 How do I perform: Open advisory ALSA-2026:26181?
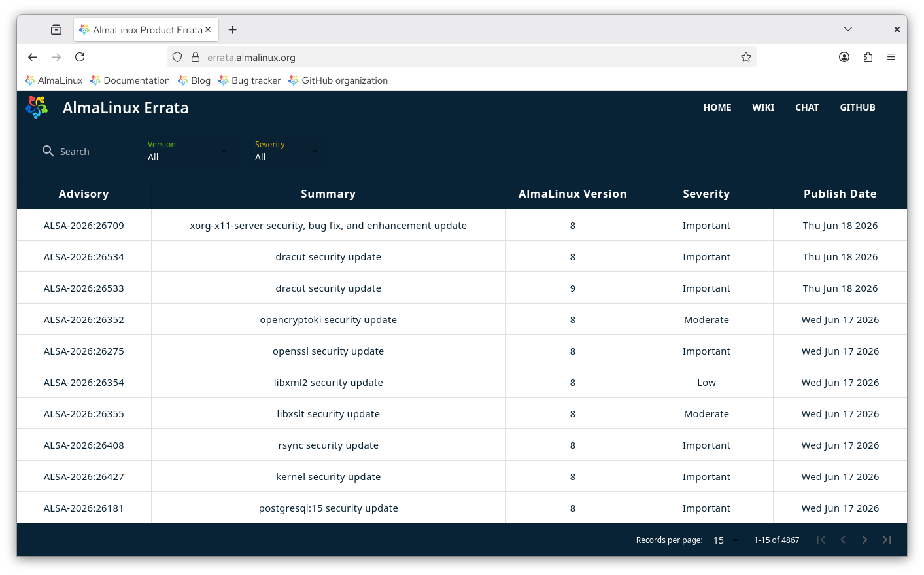click(84, 508)
